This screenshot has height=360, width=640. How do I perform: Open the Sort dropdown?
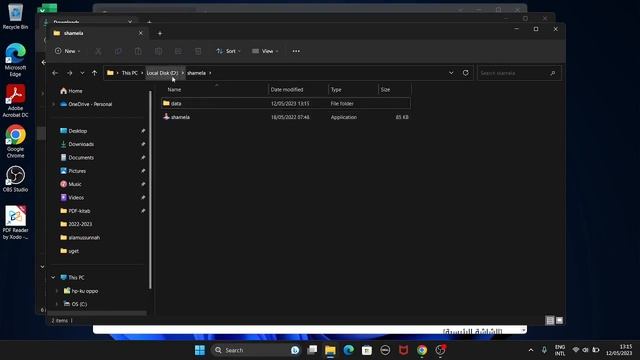pos(228,51)
